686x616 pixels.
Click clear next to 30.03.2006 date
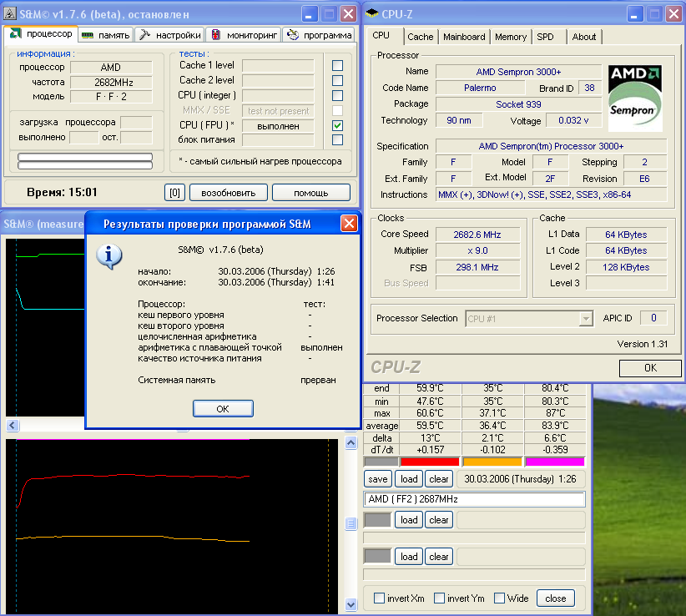pyautogui.click(x=439, y=479)
